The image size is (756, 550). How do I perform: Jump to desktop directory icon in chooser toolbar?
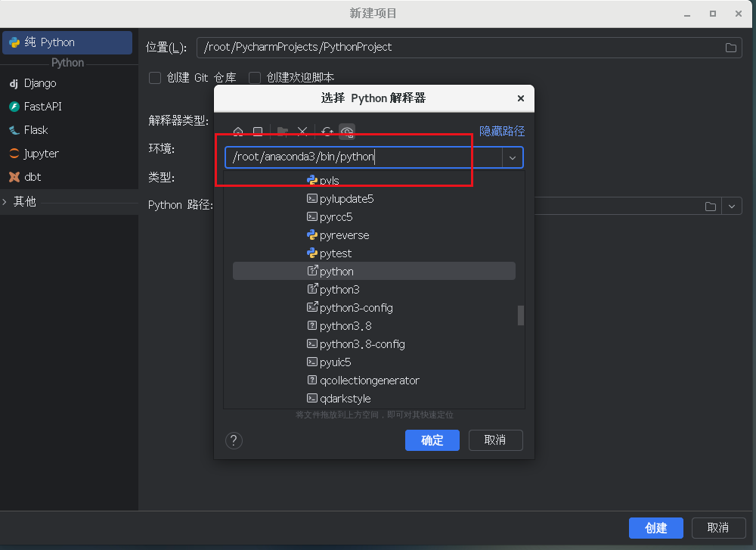tap(258, 131)
